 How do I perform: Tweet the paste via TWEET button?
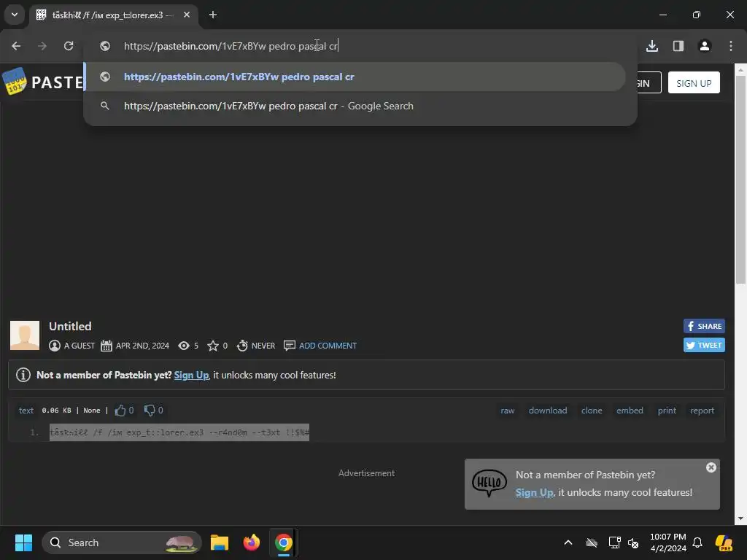click(x=704, y=345)
